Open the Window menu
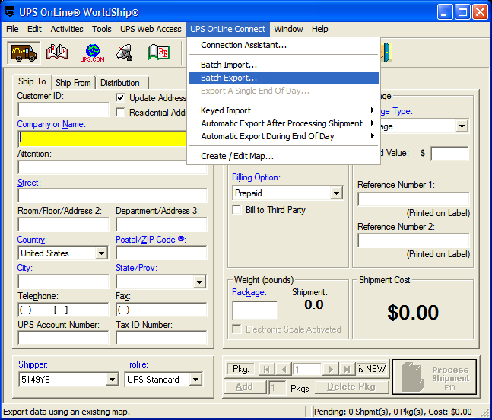Viewport: 492px width, 420px height. pyautogui.click(x=289, y=29)
